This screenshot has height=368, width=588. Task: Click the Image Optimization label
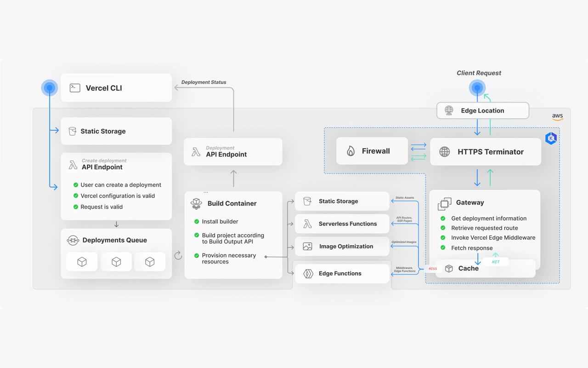tap(346, 246)
